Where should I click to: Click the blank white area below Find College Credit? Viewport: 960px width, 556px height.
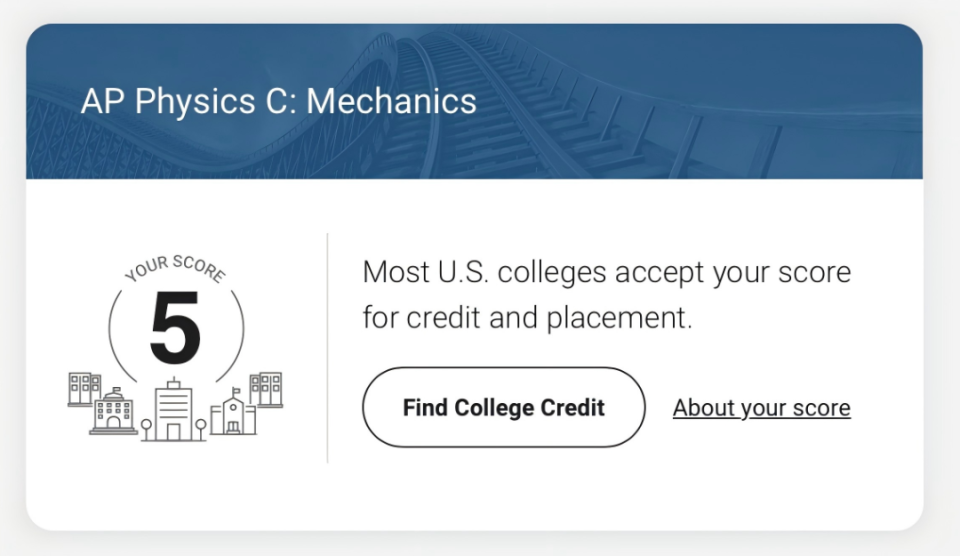pos(503,490)
